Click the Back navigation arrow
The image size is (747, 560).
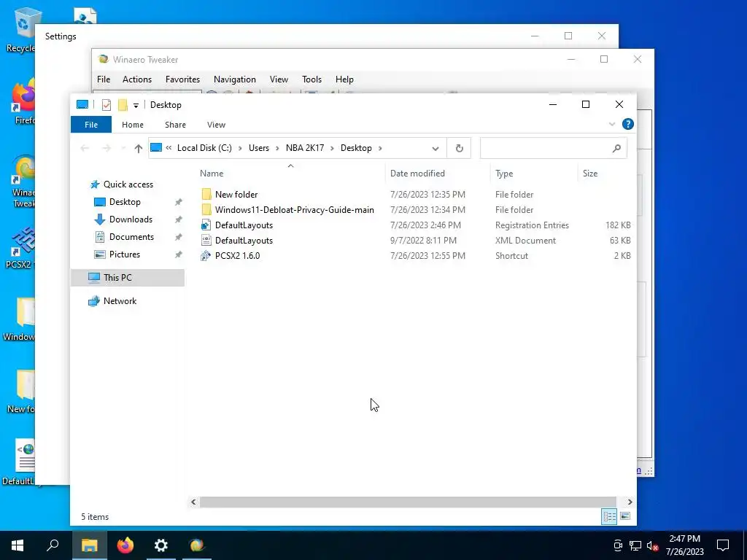pos(85,148)
